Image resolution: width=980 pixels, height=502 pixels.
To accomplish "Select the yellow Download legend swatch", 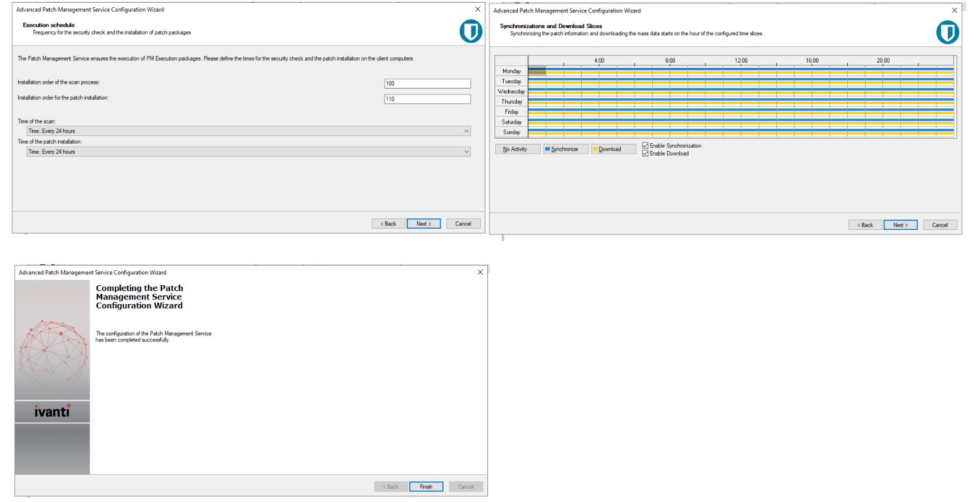I will coord(597,148).
